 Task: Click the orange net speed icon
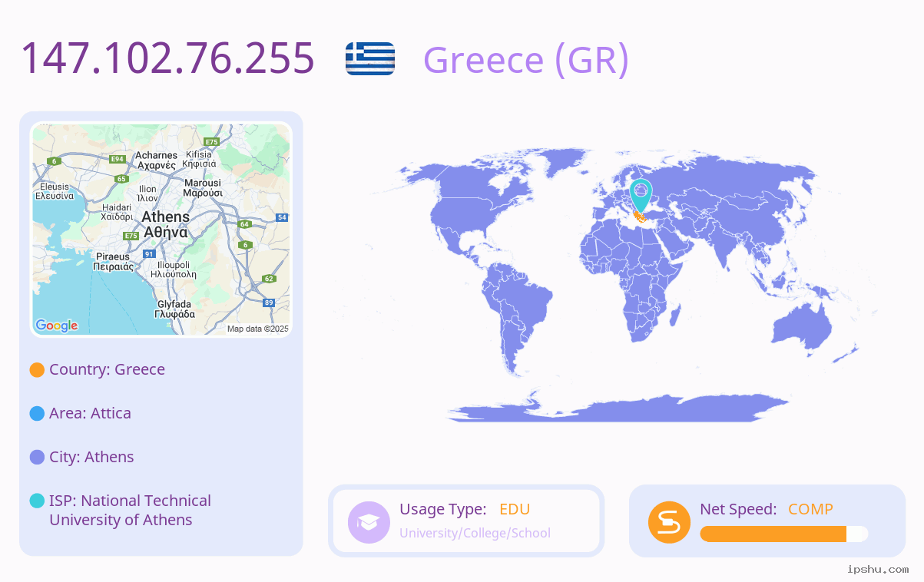click(x=669, y=522)
